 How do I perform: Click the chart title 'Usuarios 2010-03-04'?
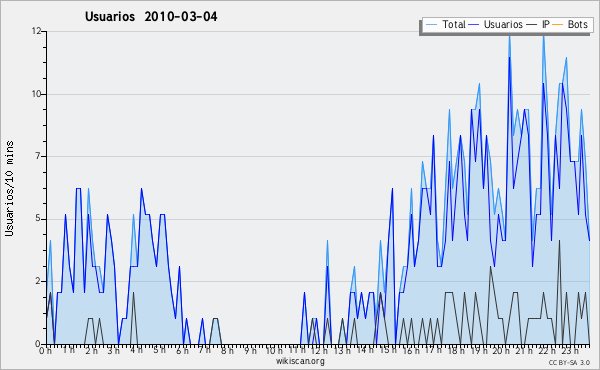tap(151, 17)
